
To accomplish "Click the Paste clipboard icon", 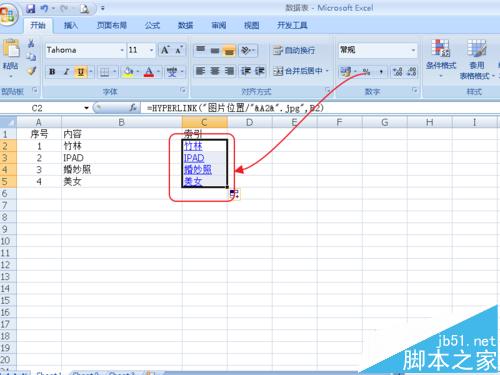I will (x=11, y=49).
